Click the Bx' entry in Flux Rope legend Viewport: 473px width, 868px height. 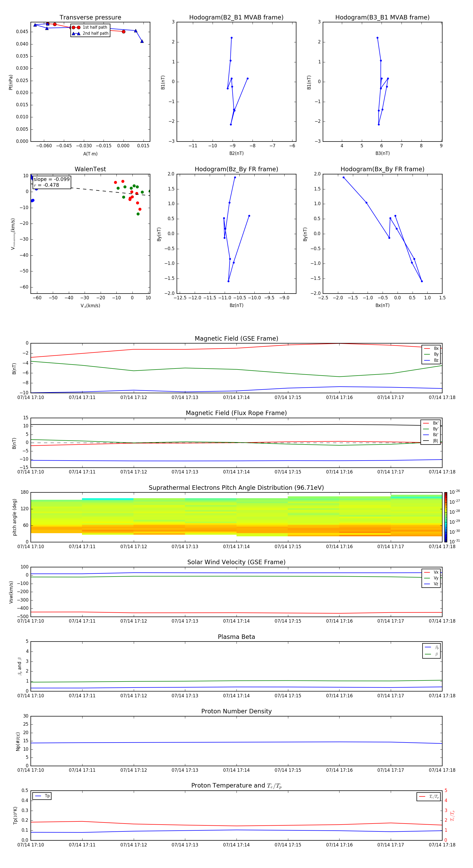431,423
